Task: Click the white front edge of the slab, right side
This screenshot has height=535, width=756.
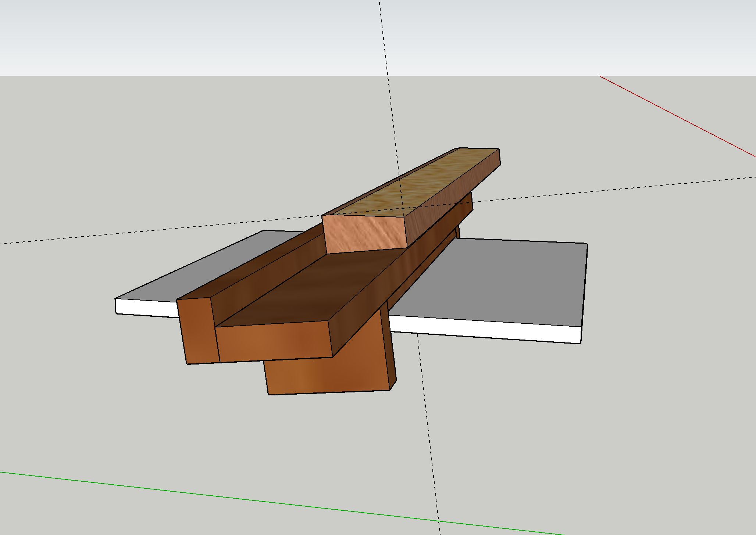Action: (485, 329)
